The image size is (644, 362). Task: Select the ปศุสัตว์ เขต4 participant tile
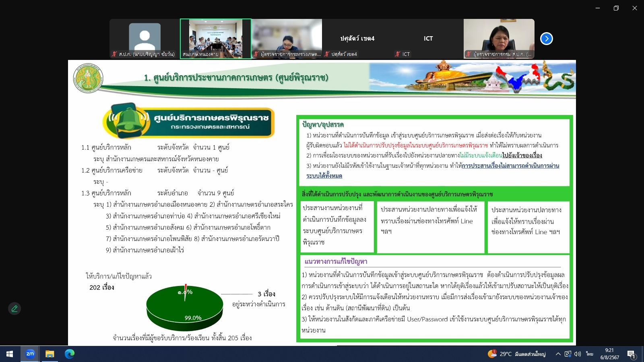tap(357, 39)
